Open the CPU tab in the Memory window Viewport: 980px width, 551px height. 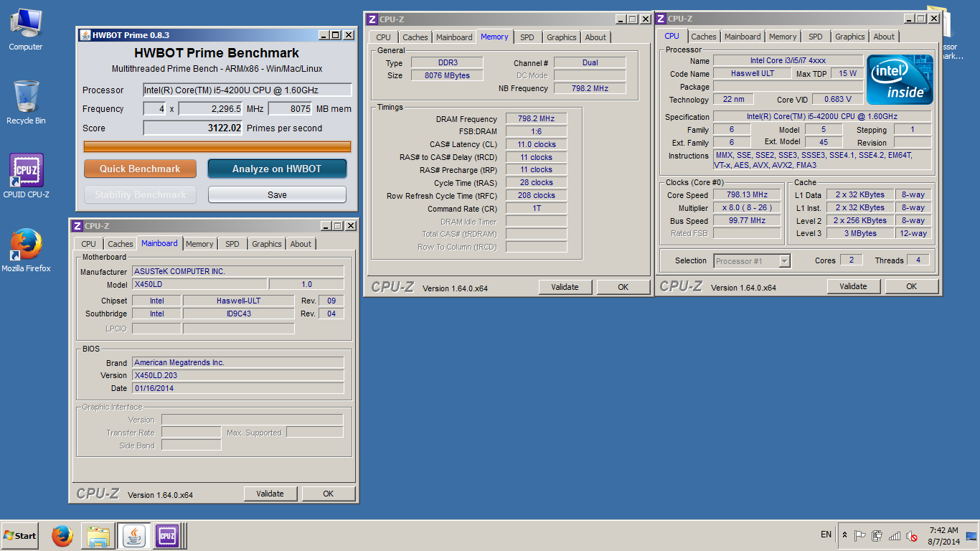383,37
